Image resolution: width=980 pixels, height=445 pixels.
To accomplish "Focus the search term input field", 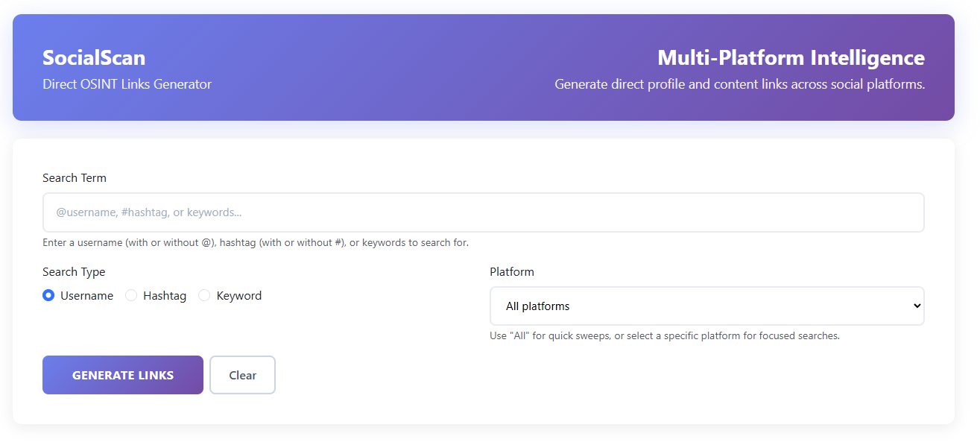I will [483, 212].
